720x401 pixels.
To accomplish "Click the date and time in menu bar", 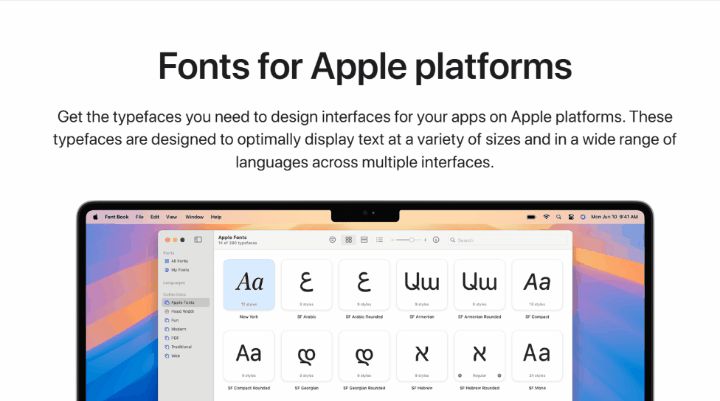I will [614, 217].
